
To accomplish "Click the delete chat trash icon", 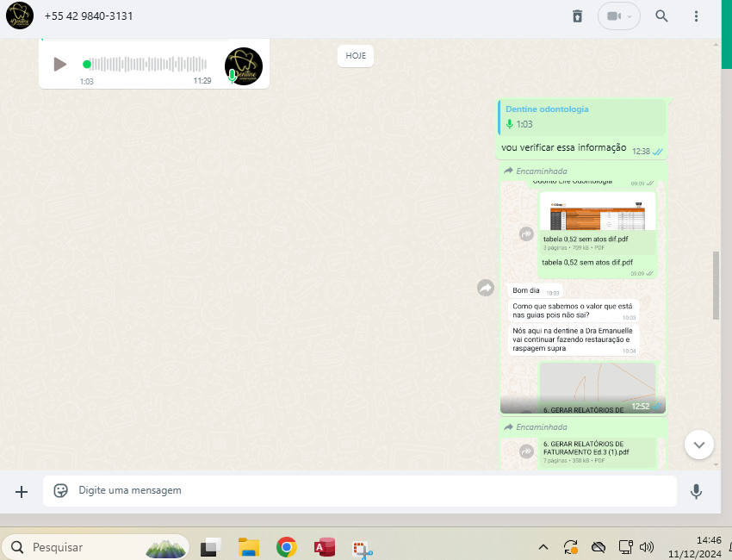I will pyautogui.click(x=578, y=16).
